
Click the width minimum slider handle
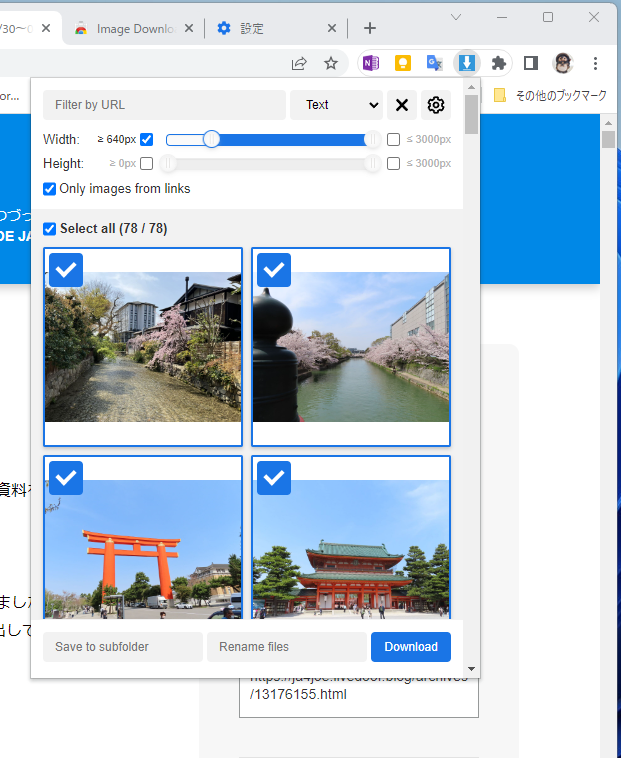[x=211, y=139]
